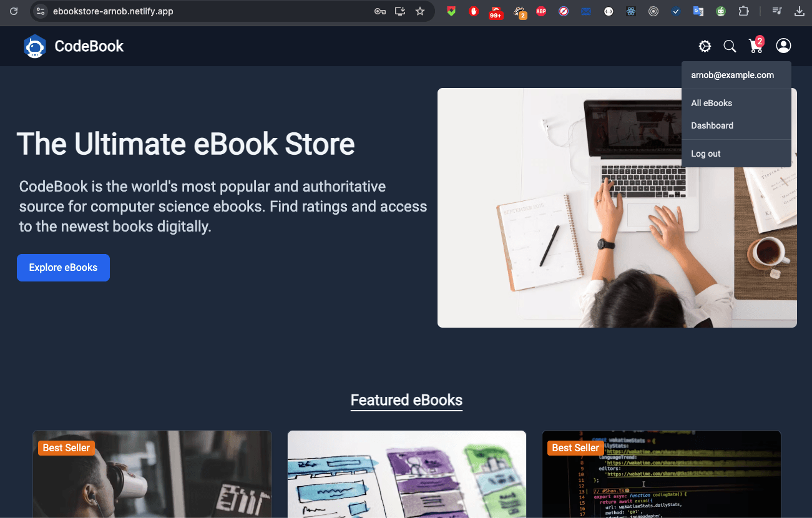Bookmark this page with the star icon
This screenshot has height=518, width=812.
tap(420, 11)
